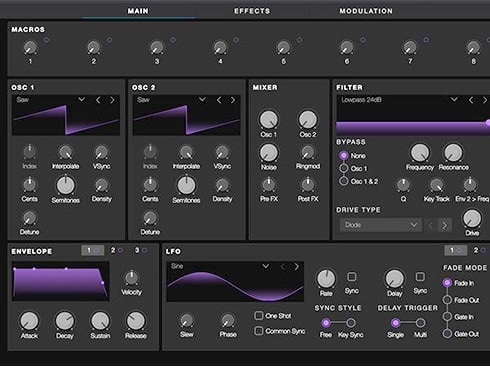This screenshot has width=490, height=368.
Task: Click the envelope Velocity knob
Action: pos(131,278)
